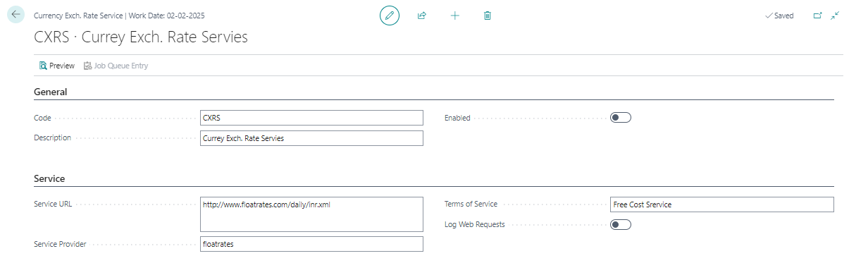Click the Terms of Service field

(x=722, y=204)
